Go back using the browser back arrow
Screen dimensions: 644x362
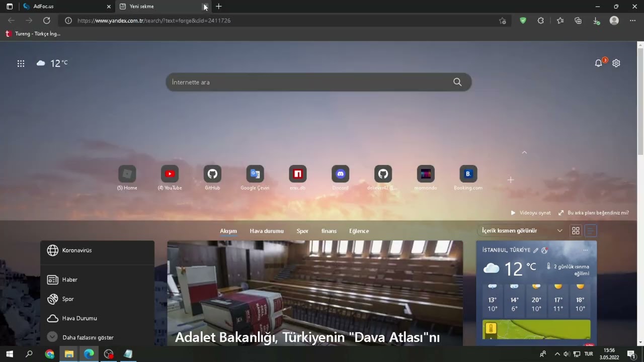tap(12, 21)
